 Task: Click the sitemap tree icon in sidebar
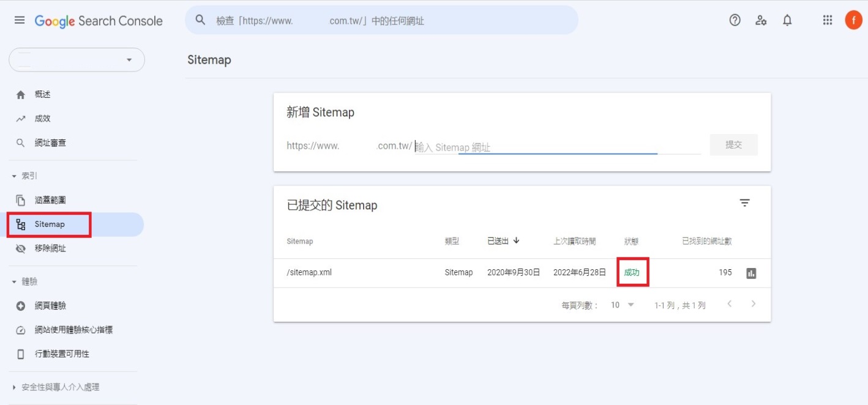(21, 225)
